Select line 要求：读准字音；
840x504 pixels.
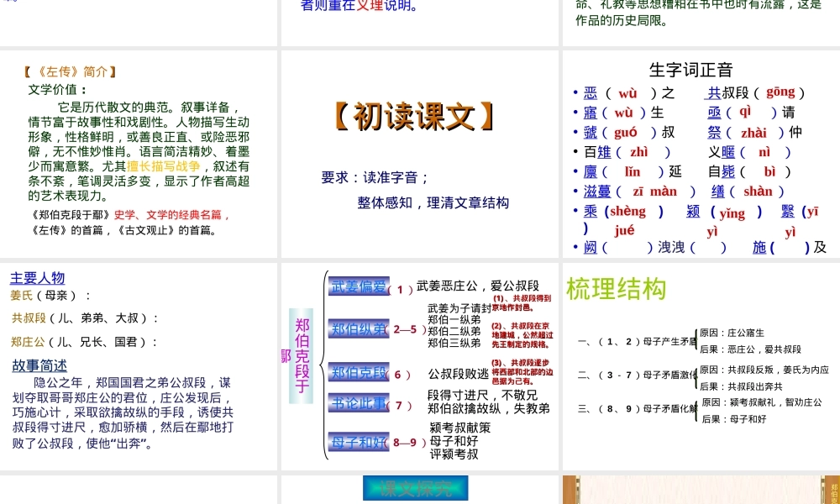point(375,177)
